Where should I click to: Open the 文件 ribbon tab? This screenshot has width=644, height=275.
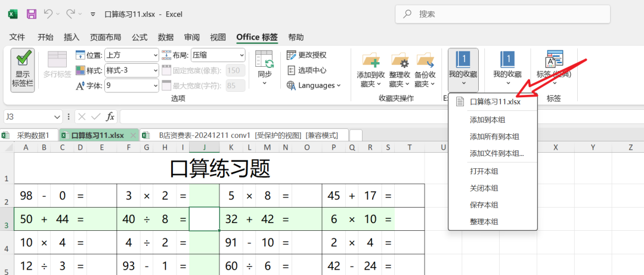17,38
